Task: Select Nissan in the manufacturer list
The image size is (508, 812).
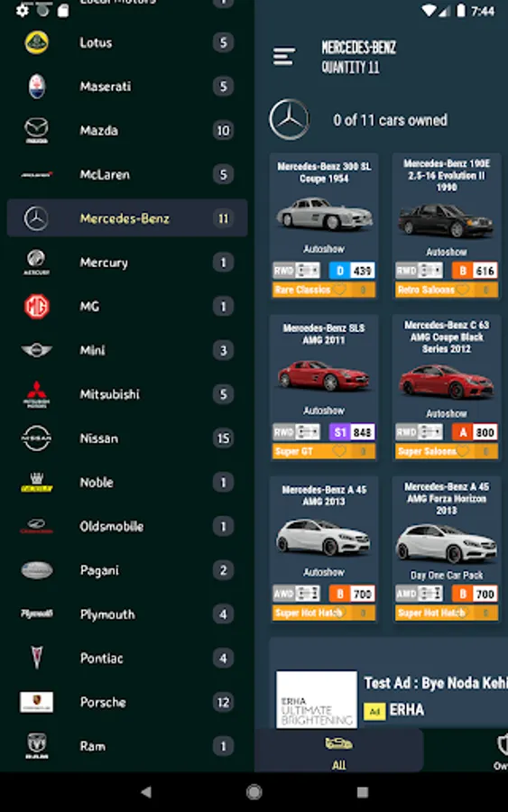Action: pyautogui.click(x=127, y=438)
